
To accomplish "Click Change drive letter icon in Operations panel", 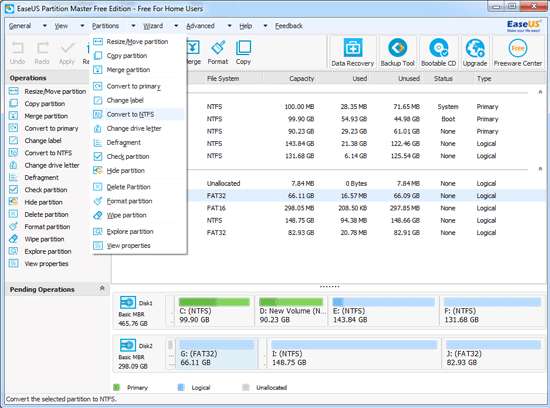I will 13,165.
